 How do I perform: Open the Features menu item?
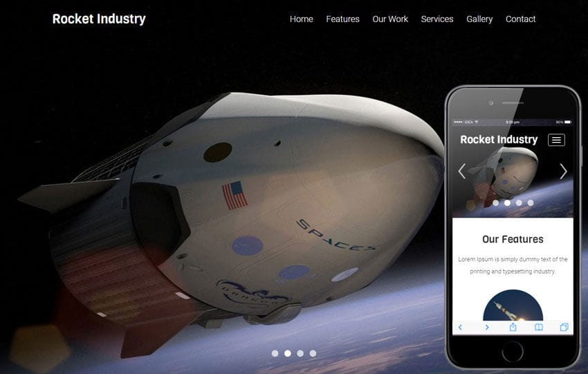click(342, 19)
